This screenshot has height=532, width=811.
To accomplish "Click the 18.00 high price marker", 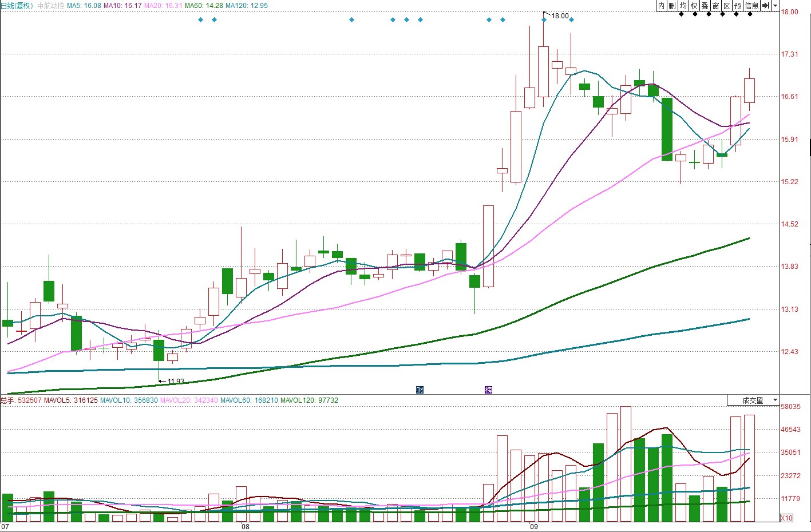I will 560,16.
